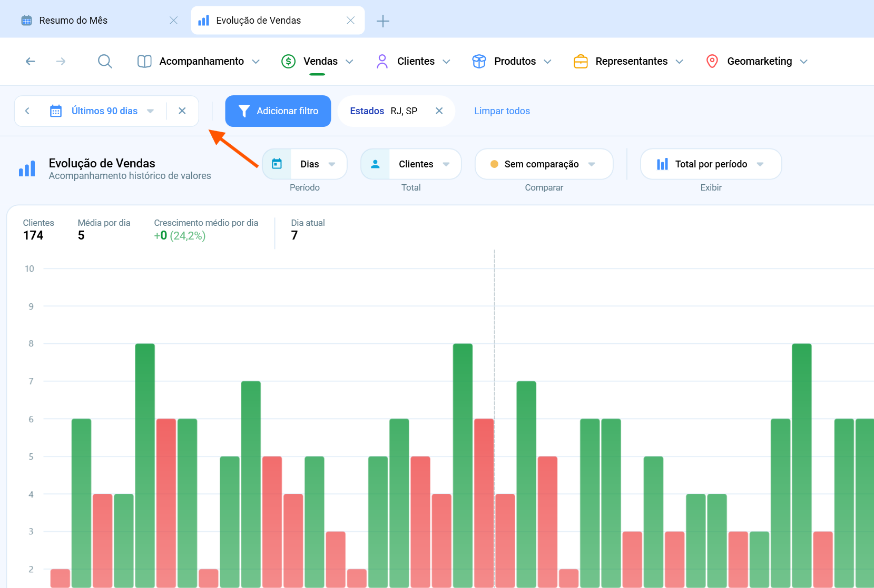The height and width of the screenshot is (588, 874).
Task: Click the Produtos box icon
Action: [479, 62]
